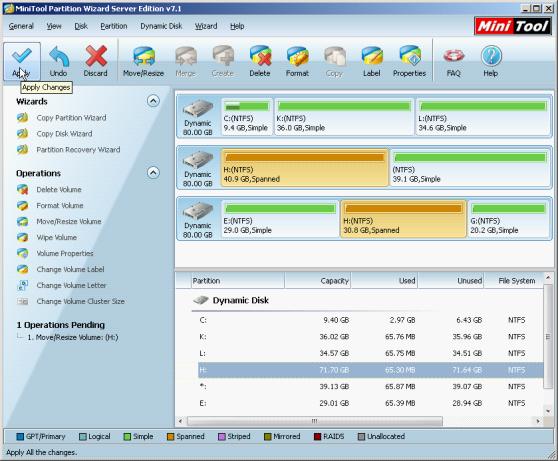Click the Copy Partition Wizard link
This screenshot has width=558, height=461.
coord(71,118)
